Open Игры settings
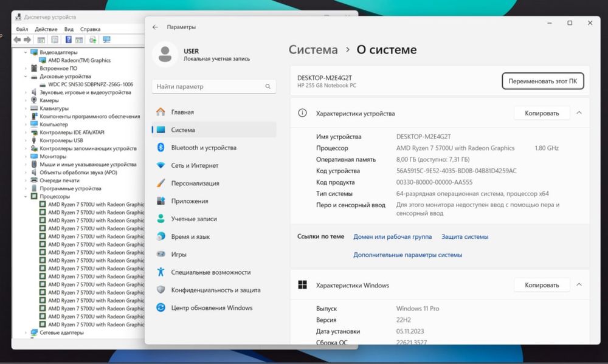 214,255
